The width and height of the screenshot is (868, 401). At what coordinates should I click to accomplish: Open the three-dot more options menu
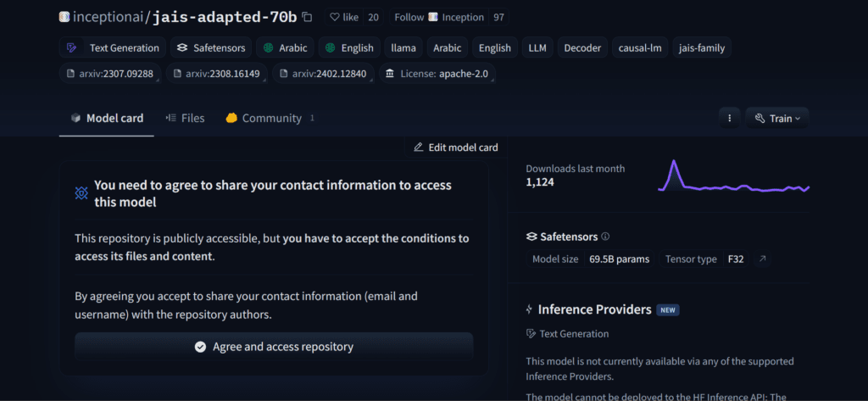(x=730, y=118)
